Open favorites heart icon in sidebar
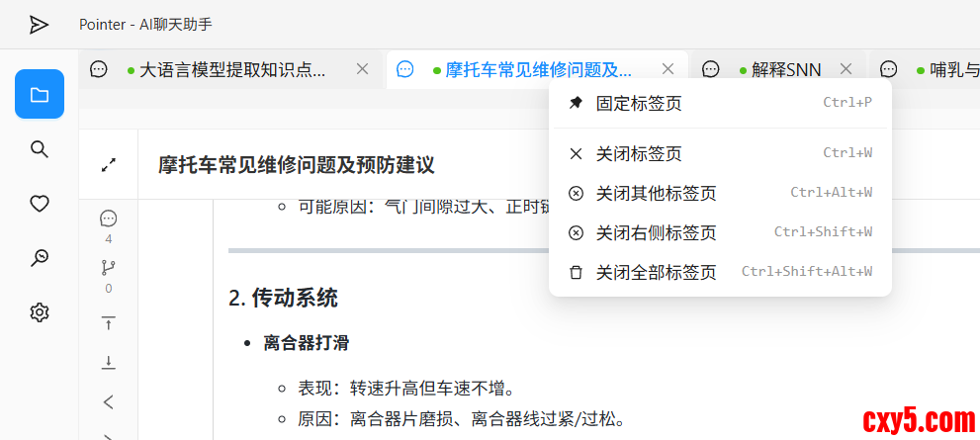The image size is (980, 440). click(40, 204)
